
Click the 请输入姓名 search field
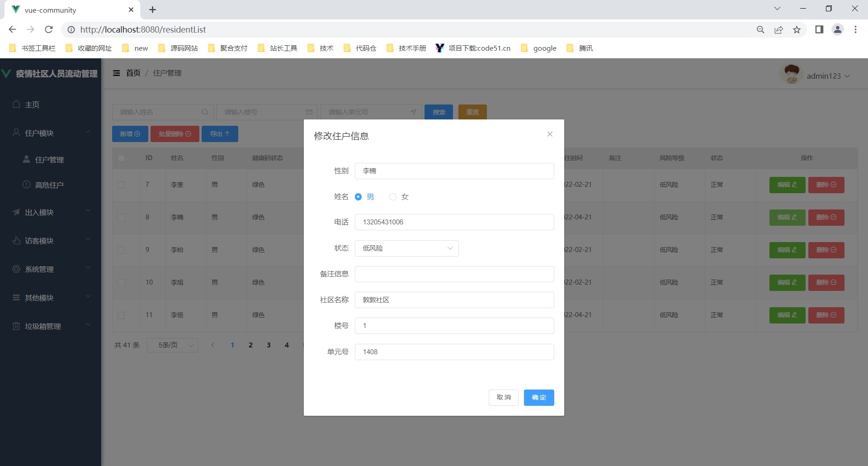point(163,112)
